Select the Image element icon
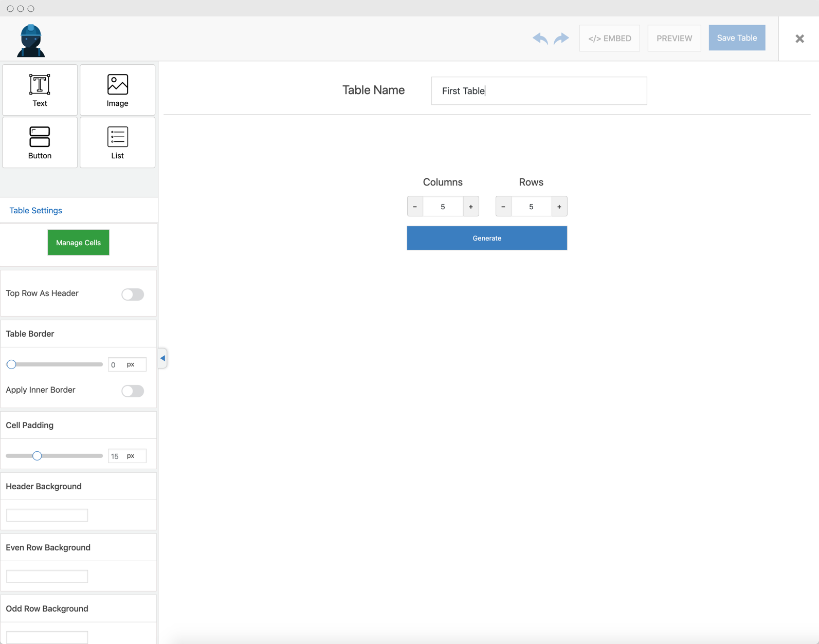The image size is (819, 644). (117, 90)
